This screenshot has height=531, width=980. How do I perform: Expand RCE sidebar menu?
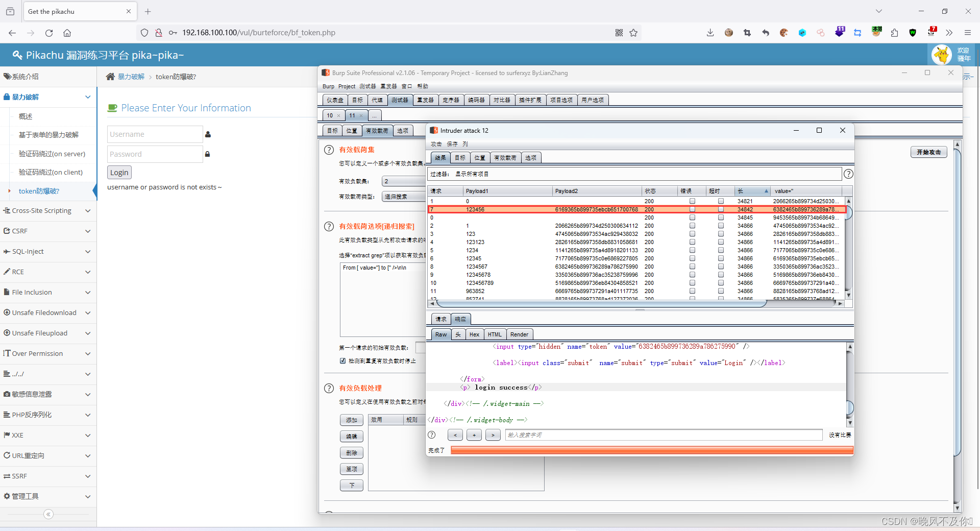click(x=48, y=272)
